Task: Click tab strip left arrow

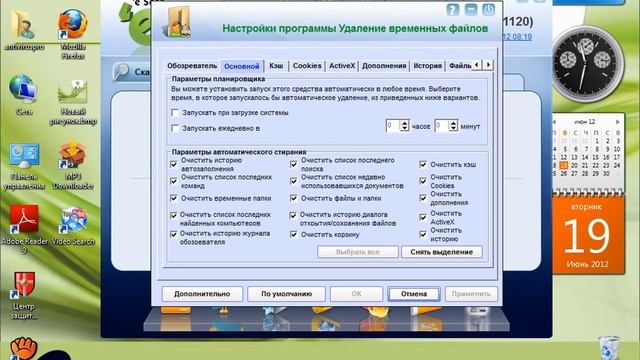Action: pyautogui.click(x=476, y=64)
